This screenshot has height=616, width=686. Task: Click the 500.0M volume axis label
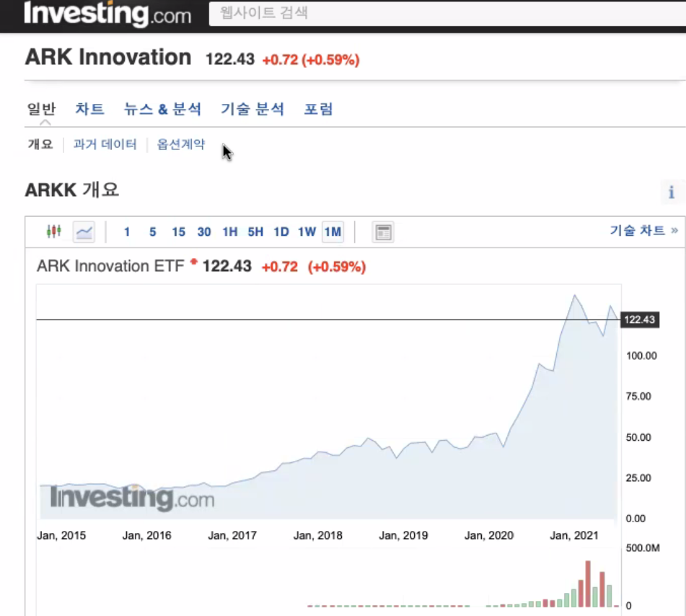tap(643, 548)
